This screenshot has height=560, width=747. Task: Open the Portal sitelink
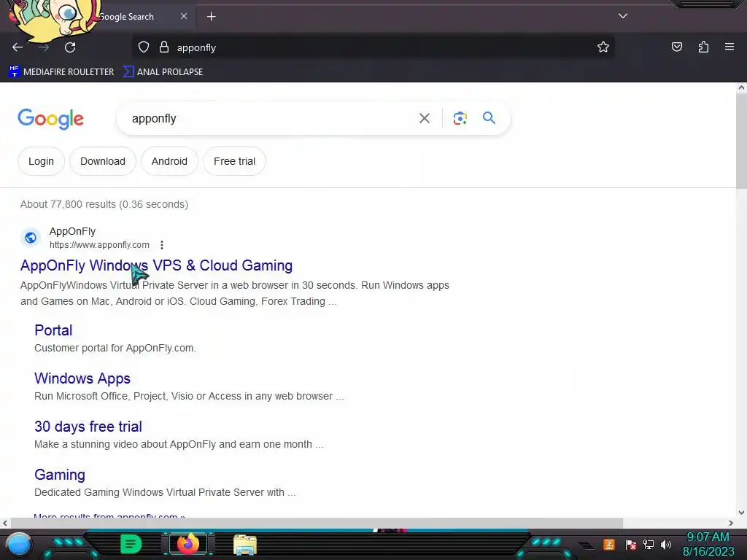53,330
